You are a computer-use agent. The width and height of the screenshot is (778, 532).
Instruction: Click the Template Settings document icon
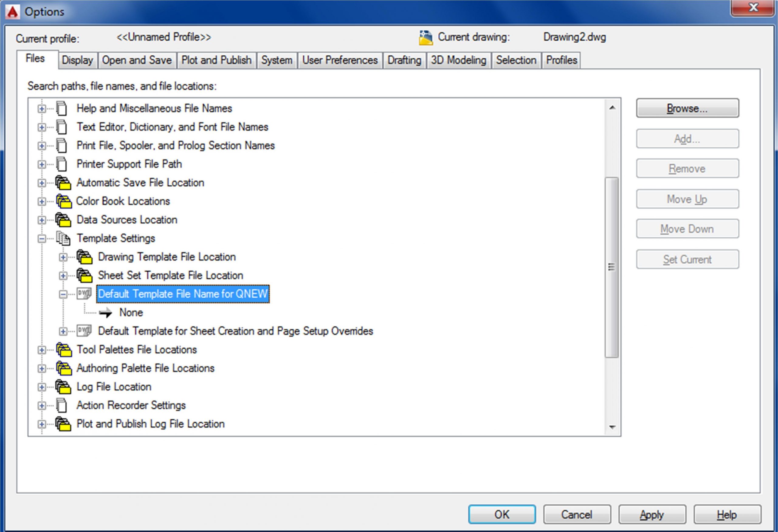tap(63, 239)
